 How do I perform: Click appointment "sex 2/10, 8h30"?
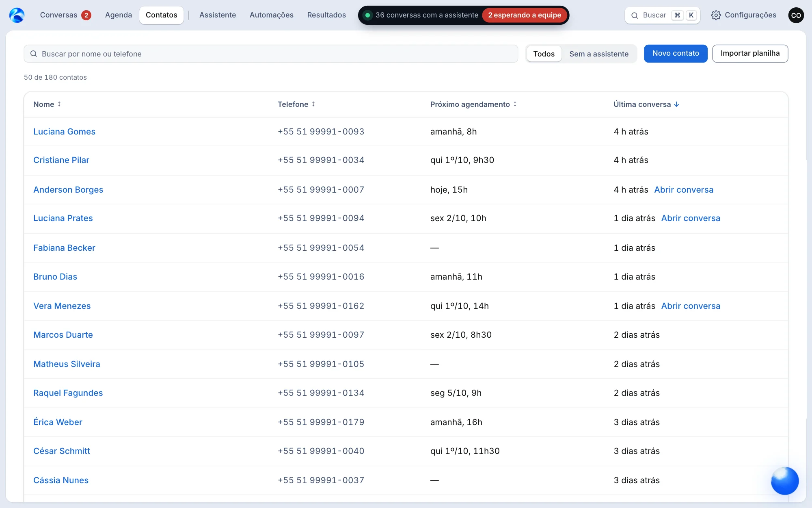[x=461, y=335]
